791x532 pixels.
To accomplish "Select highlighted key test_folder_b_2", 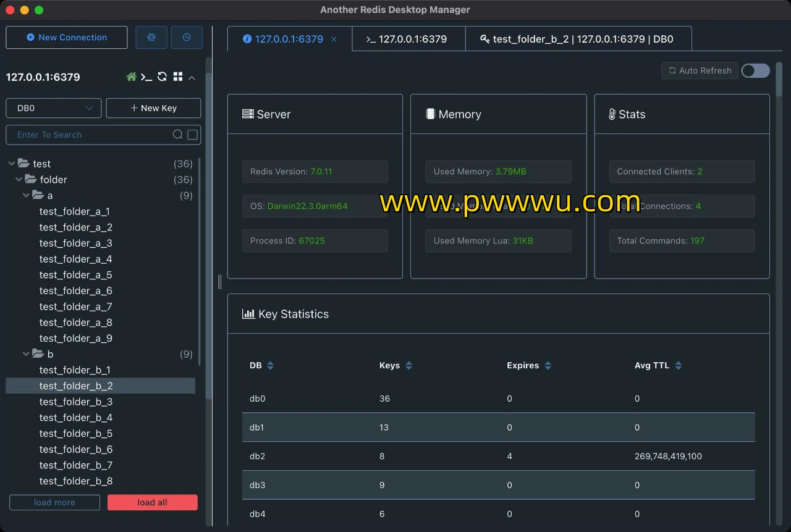I will 101,386.
